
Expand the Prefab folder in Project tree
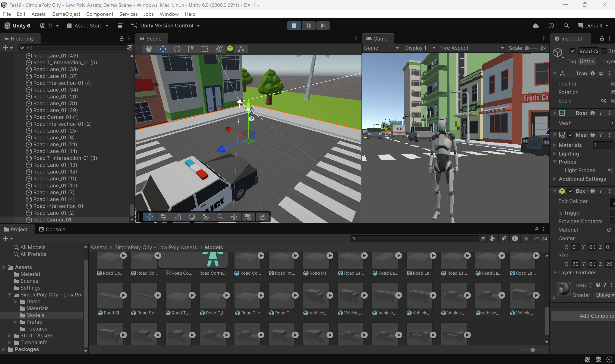pos(16,322)
